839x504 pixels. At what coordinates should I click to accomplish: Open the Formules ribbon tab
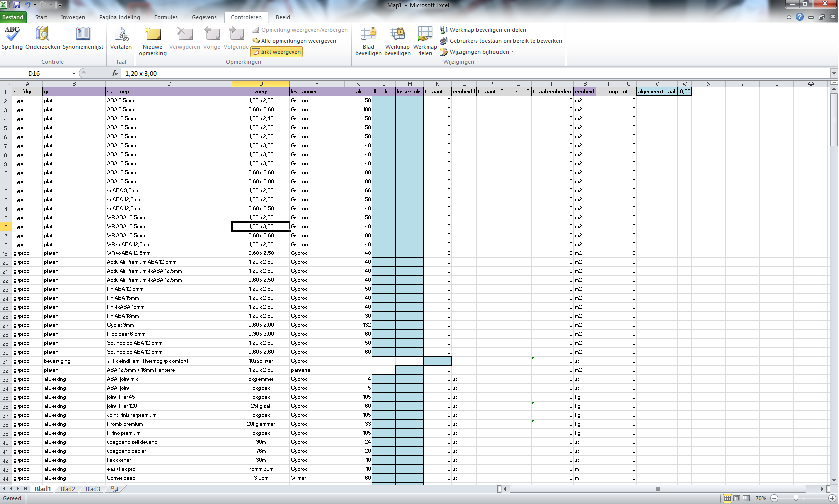click(166, 17)
